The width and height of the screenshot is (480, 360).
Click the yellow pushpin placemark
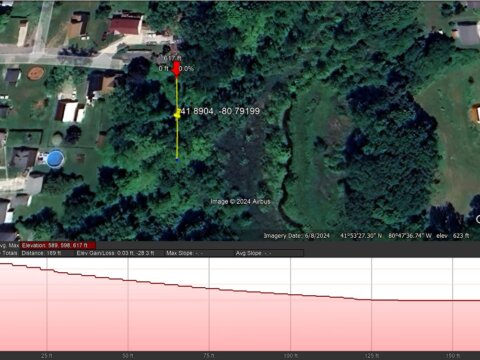click(x=177, y=114)
